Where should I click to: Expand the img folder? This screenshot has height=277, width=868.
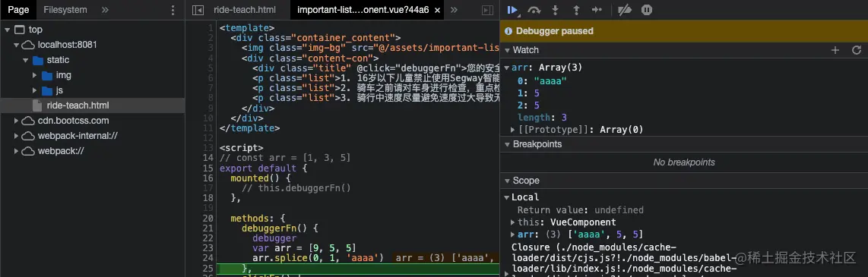[34, 75]
